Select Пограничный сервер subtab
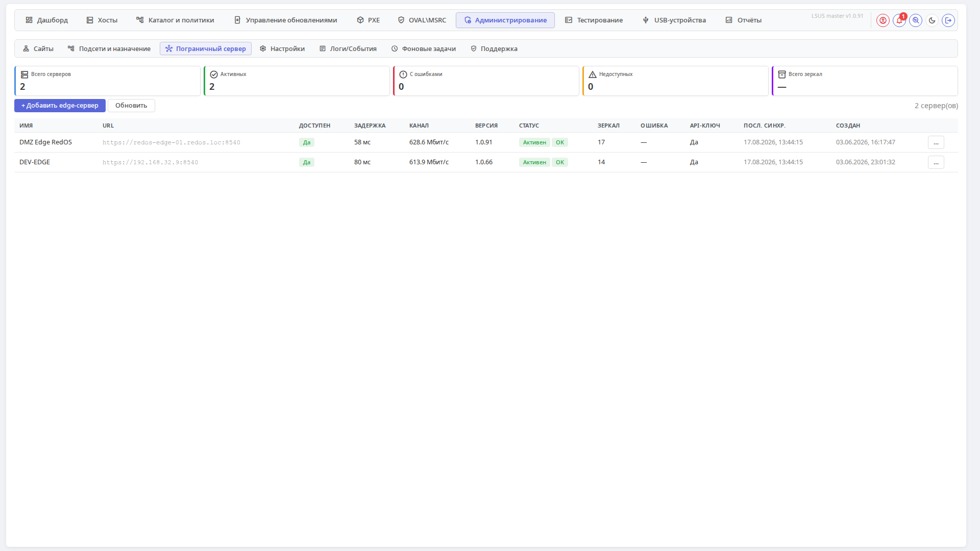980x551 pixels. (206, 49)
